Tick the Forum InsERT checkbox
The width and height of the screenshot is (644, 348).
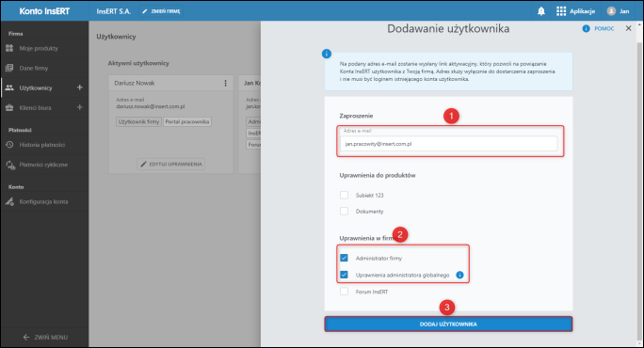pyautogui.click(x=345, y=292)
